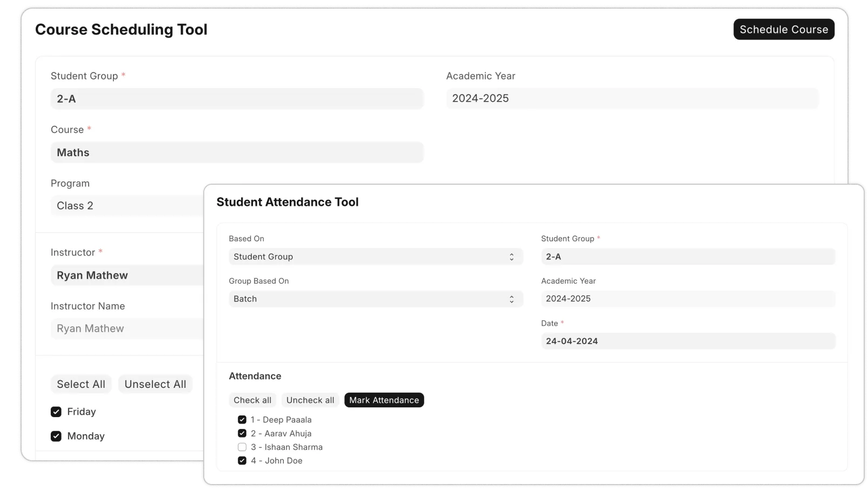Uncheck student 1 - Deep Paaala
Viewport: 868px width, 497px height.
[242, 419]
